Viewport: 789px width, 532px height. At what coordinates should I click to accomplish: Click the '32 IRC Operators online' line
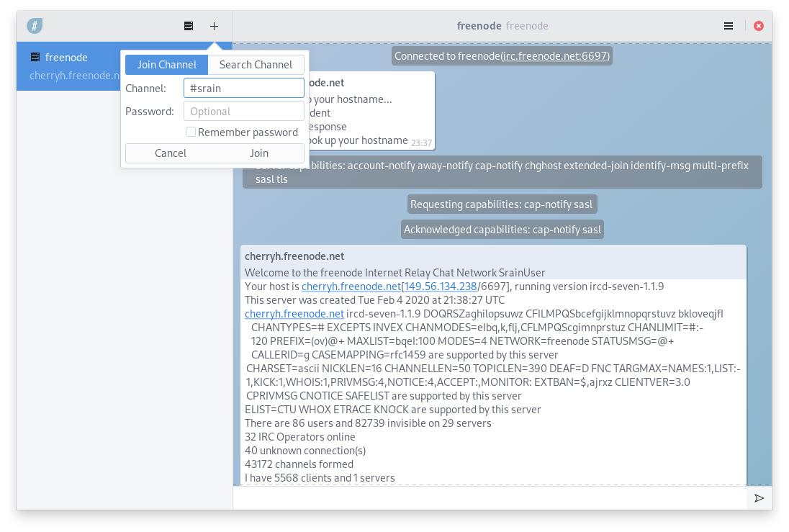coord(300,437)
